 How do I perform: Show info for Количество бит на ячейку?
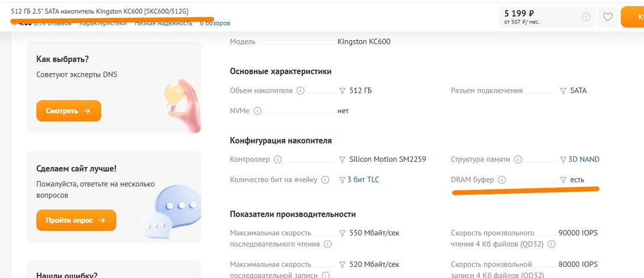point(326,179)
